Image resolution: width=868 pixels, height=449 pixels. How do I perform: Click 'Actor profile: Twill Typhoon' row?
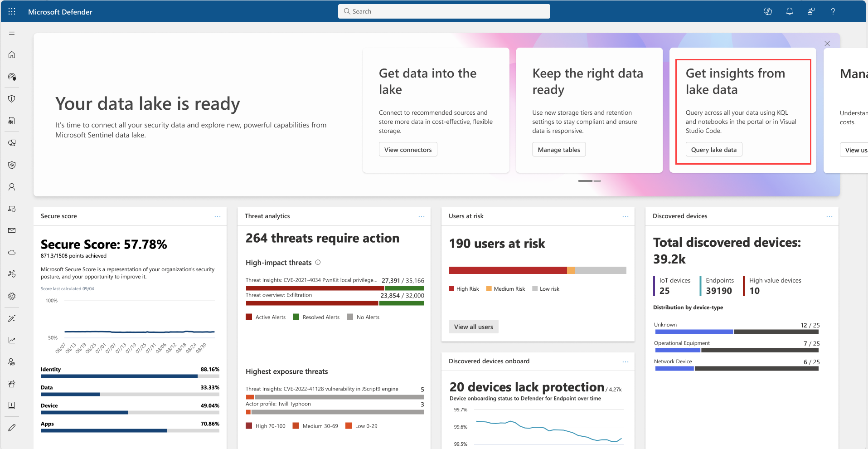pyautogui.click(x=335, y=407)
